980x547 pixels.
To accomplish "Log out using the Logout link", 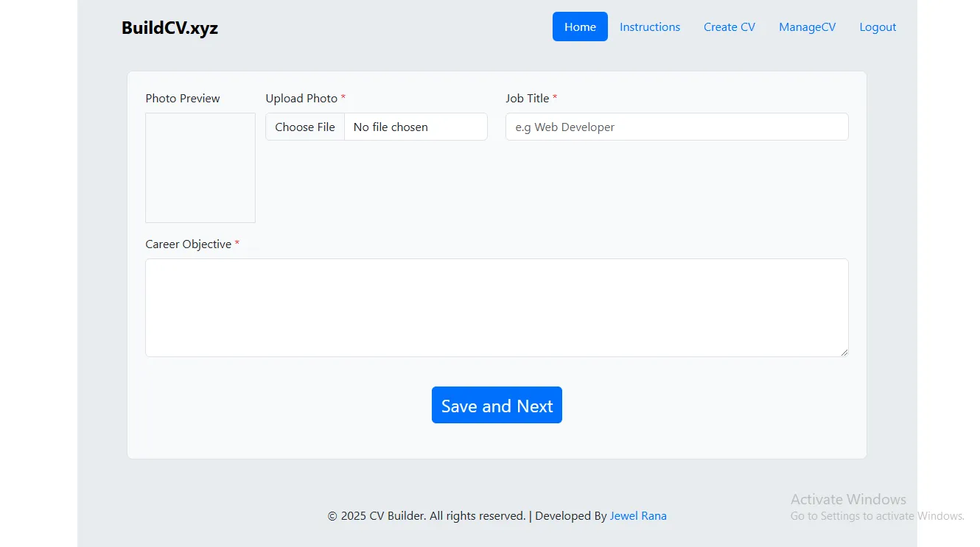I will click(878, 27).
